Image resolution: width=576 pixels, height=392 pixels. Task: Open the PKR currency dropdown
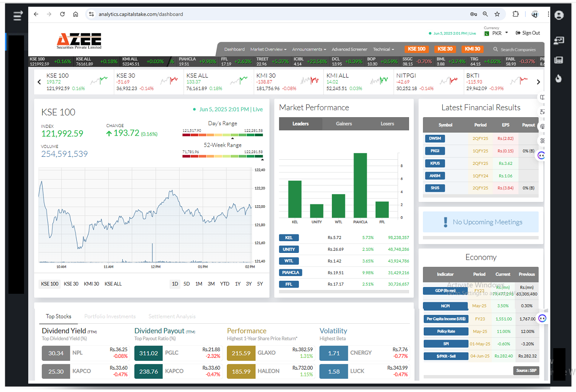pyautogui.click(x=496, y=33)
